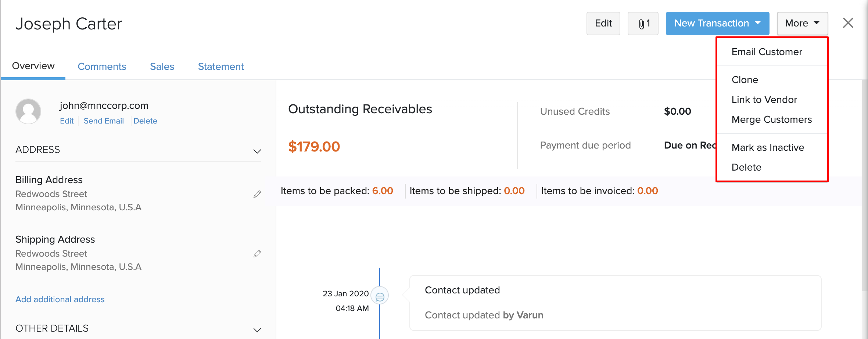
Task: Collapse the OTHER DETAILS section chevron
Action: [257, 330]
